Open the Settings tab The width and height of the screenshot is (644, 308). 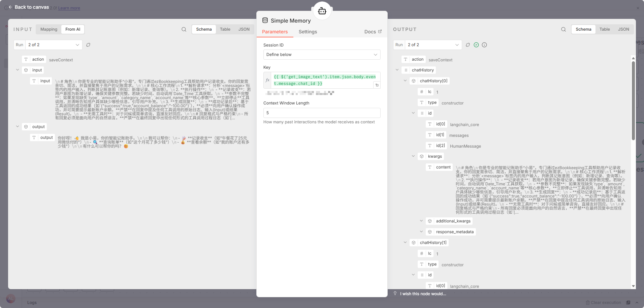coord(308,32)
